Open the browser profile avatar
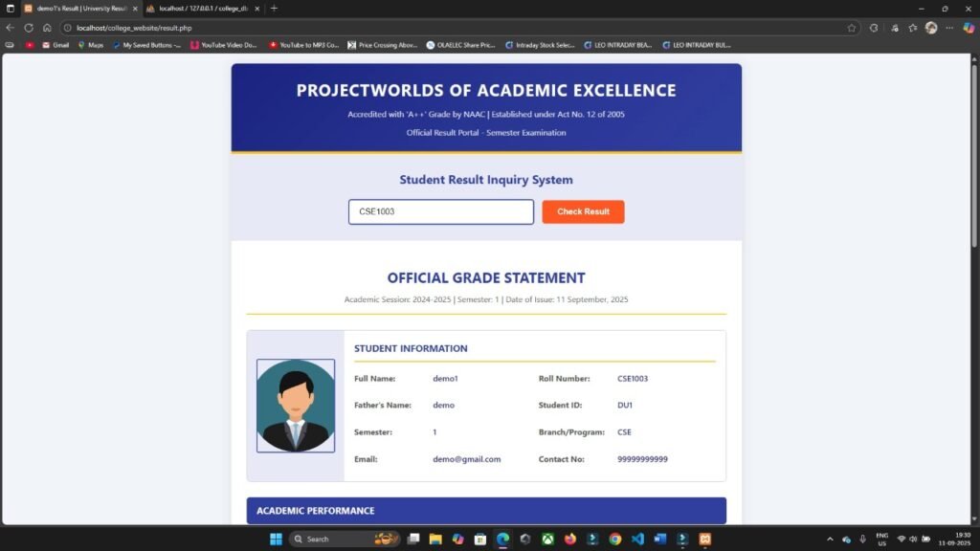Viewport: 980px width, 551px height. click(x=931, y=28)
